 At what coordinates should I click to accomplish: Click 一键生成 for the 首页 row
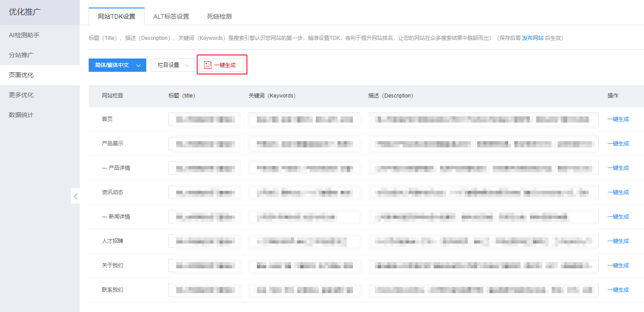pos(618,119)
